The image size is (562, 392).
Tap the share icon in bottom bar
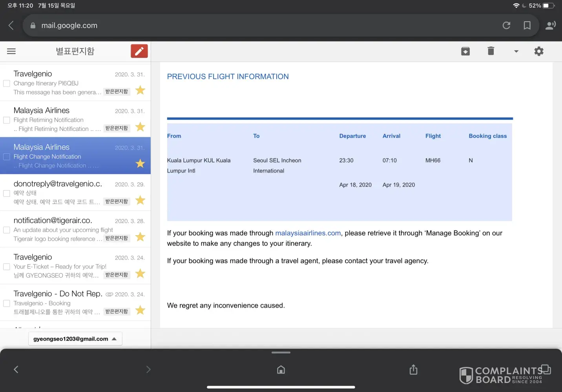(413, 370)
